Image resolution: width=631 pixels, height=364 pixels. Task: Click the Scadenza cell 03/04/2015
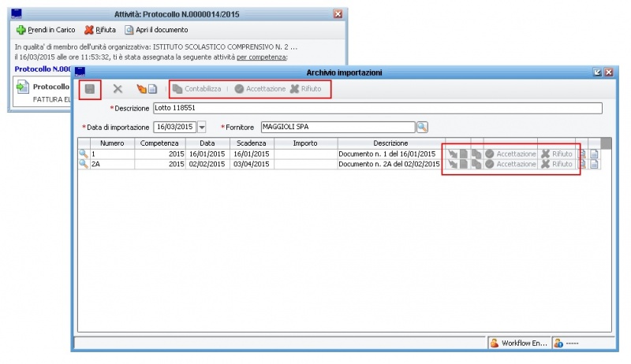(x=252, y=164)
